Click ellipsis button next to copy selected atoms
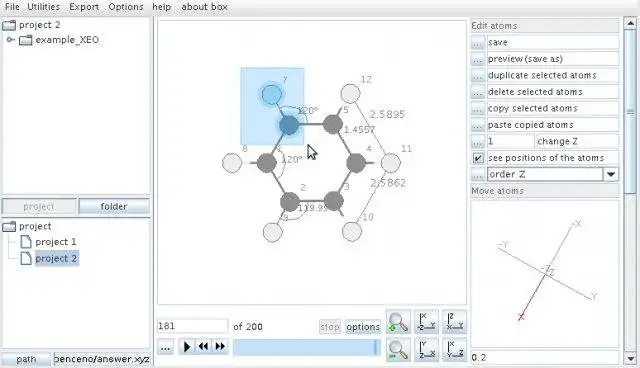Viewport: 640px width, 368px height. click(478, 109)
